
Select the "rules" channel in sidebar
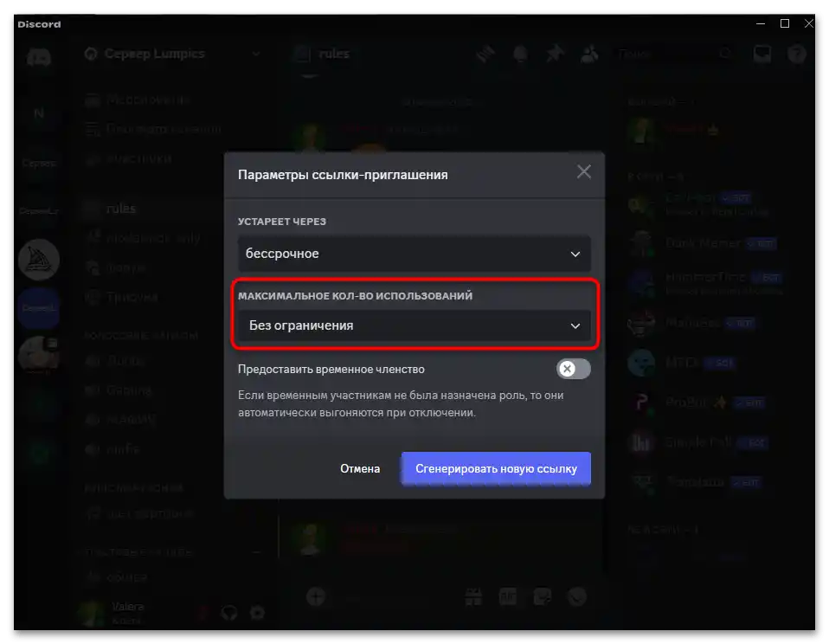click(x=121, y=209)
